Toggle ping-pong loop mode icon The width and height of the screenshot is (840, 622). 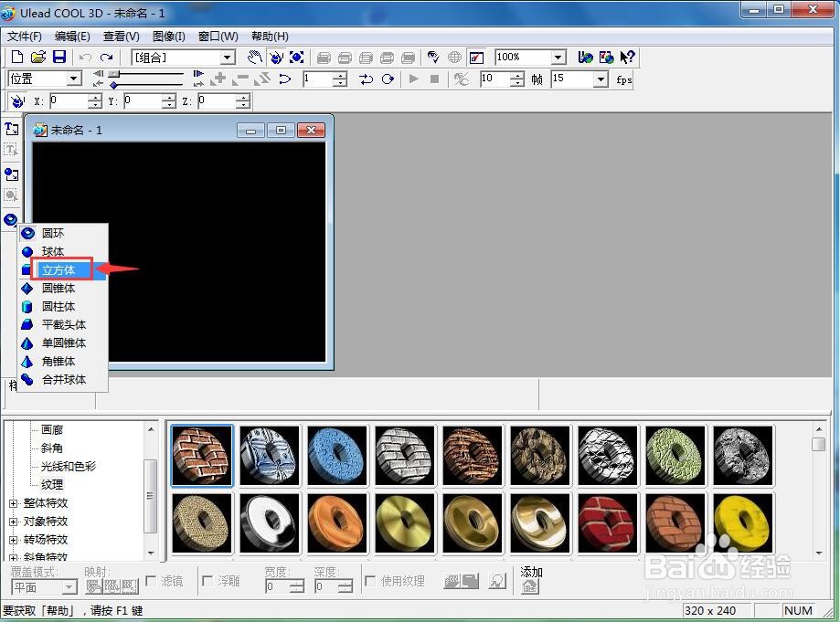click(x=366, y=79)
